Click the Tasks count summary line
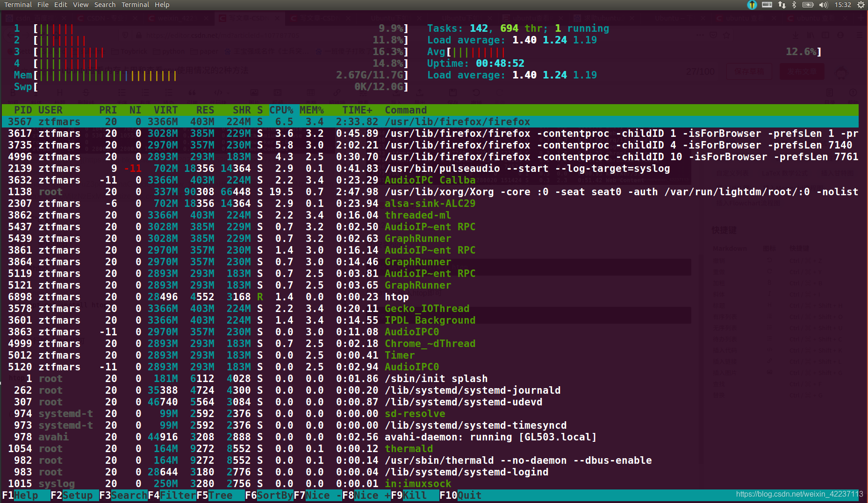The image size is (868, 503). coord(518,28)
